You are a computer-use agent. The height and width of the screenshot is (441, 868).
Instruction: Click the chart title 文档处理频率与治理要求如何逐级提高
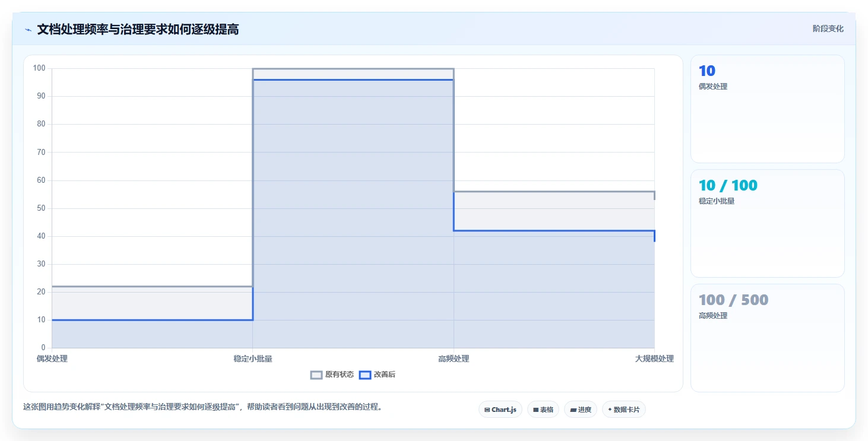(138, 29)
